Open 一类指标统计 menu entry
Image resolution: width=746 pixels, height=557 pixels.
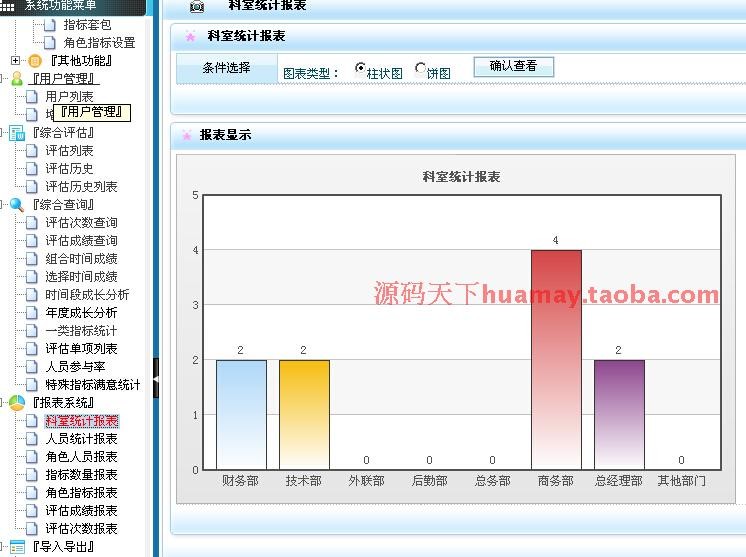tap(81, 331)
